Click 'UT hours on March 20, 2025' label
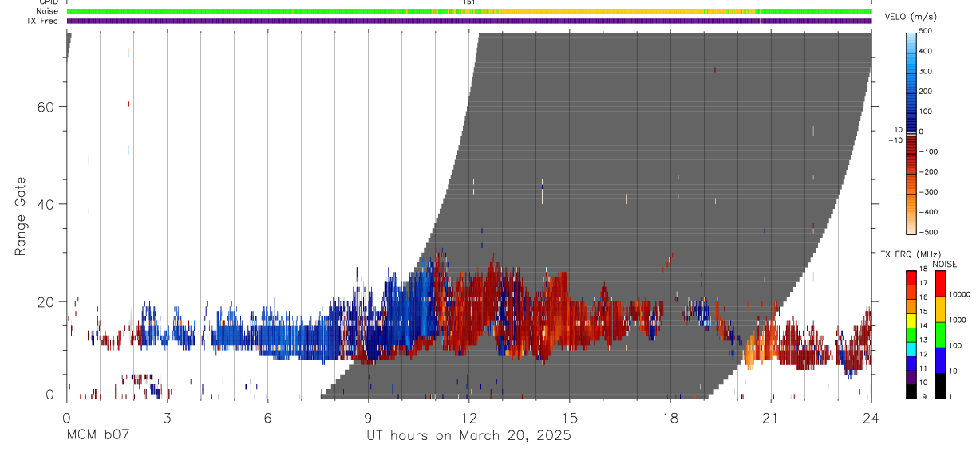The height and width of the screenshot is (452, 980). click(x=468, y=436)
